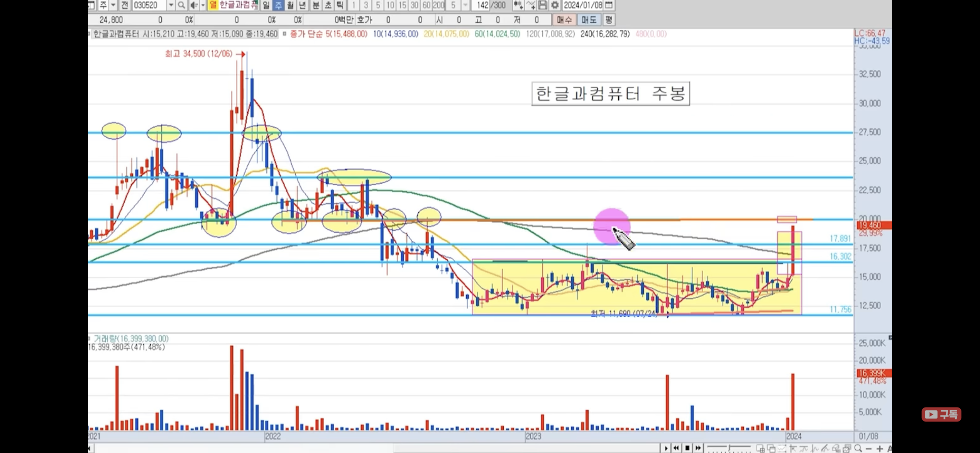This screenshot has height=453, width=980.
Task: Click the stock search magnifier icon
Action: pyautogui.click(x=181, y=5)
